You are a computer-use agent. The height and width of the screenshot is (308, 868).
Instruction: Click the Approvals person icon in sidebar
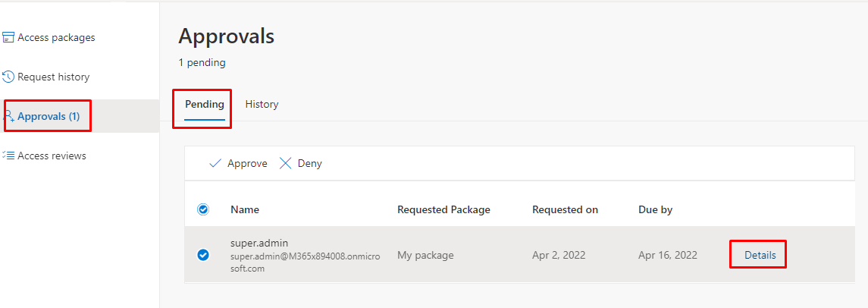(9, 116)
